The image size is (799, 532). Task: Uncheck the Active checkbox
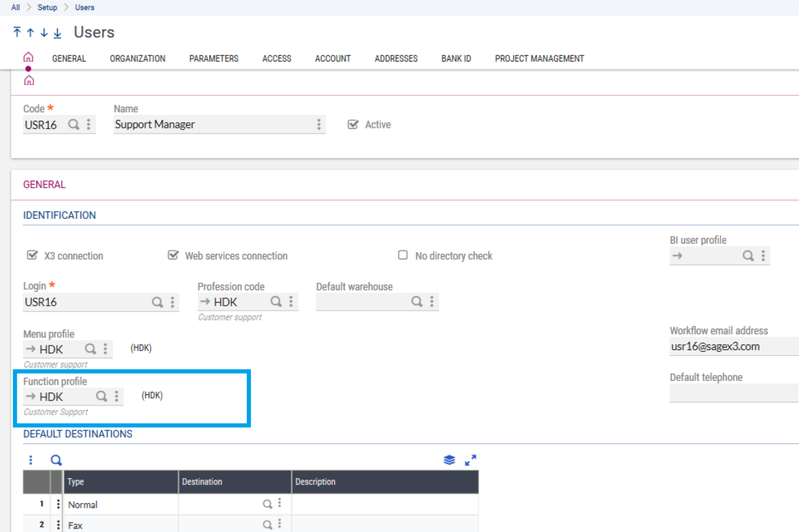[x=354, y=123]
